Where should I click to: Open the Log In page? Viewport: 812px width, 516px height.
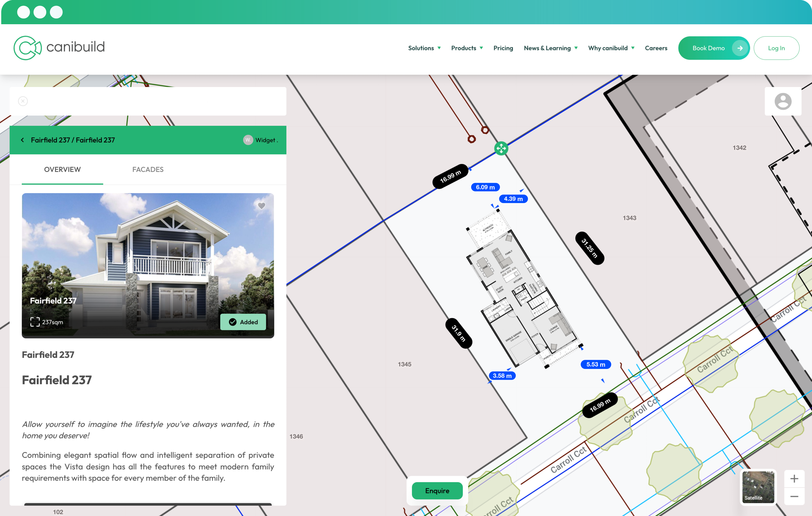coord(776,48)
